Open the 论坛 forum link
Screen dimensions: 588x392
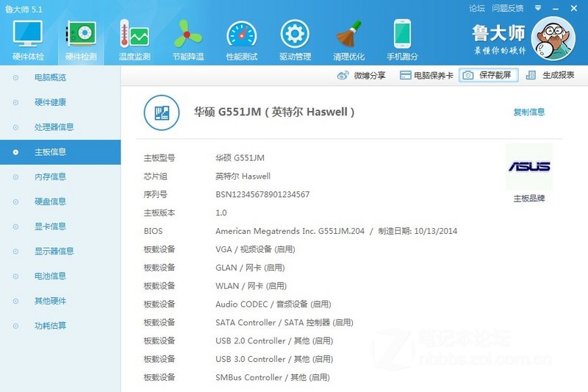(x=477, y=8)
